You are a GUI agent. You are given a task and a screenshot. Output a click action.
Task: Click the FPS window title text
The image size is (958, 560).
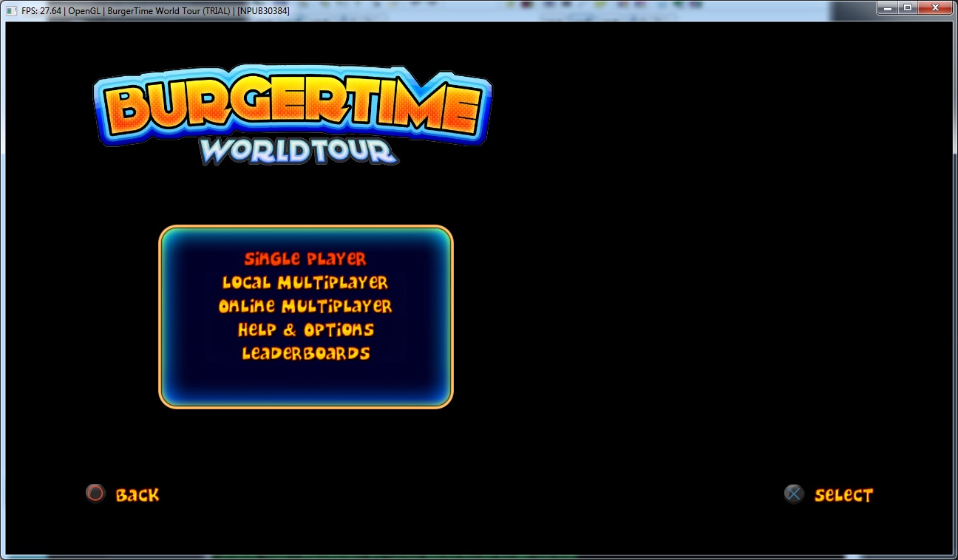pyautogui.click(x=155, y=11)
